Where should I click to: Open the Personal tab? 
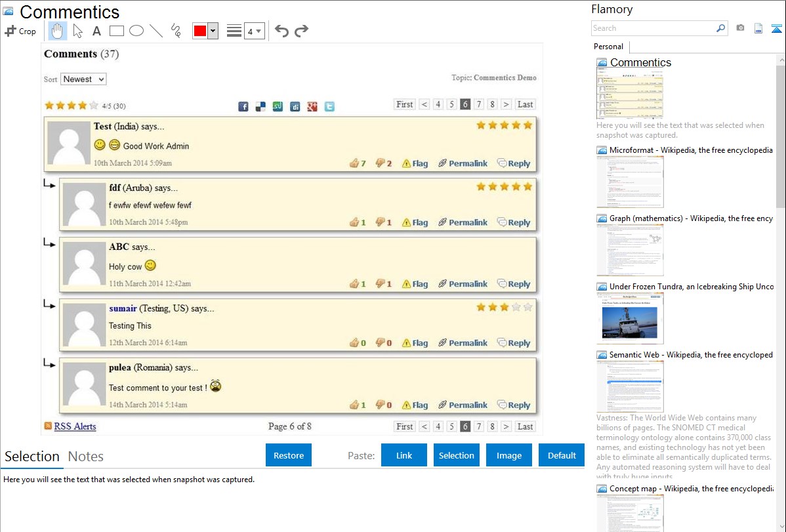609,47
